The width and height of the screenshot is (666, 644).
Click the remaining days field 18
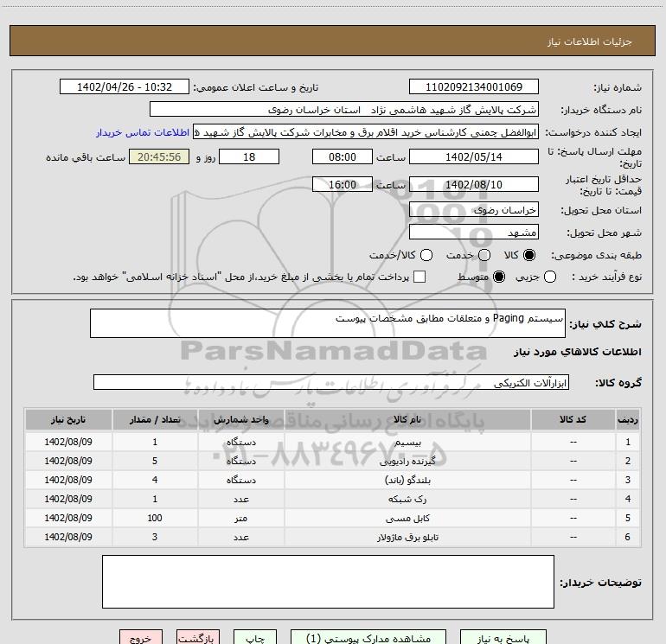[249, 156]
